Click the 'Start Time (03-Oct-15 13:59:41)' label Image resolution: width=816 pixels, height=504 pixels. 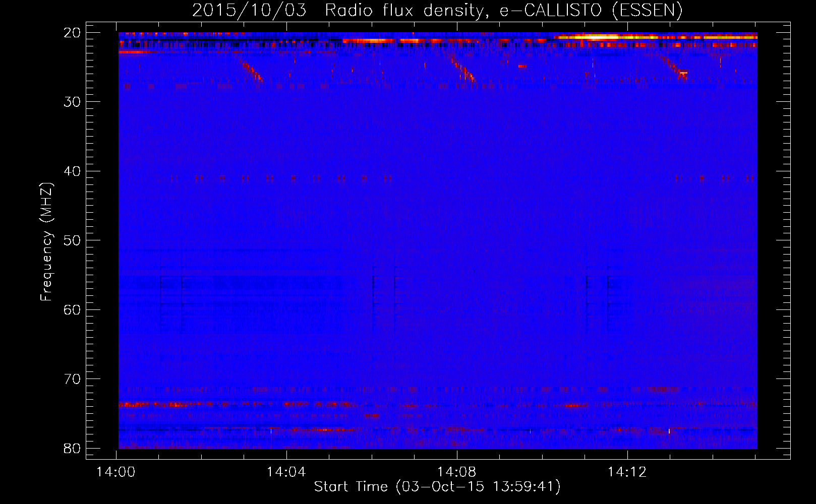tap(437, 487)
